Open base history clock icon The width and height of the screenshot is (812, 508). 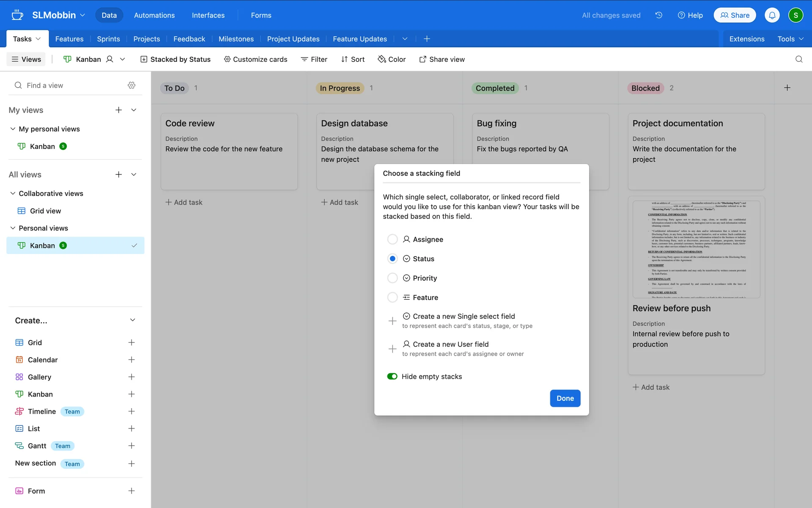tap(658, 15)
